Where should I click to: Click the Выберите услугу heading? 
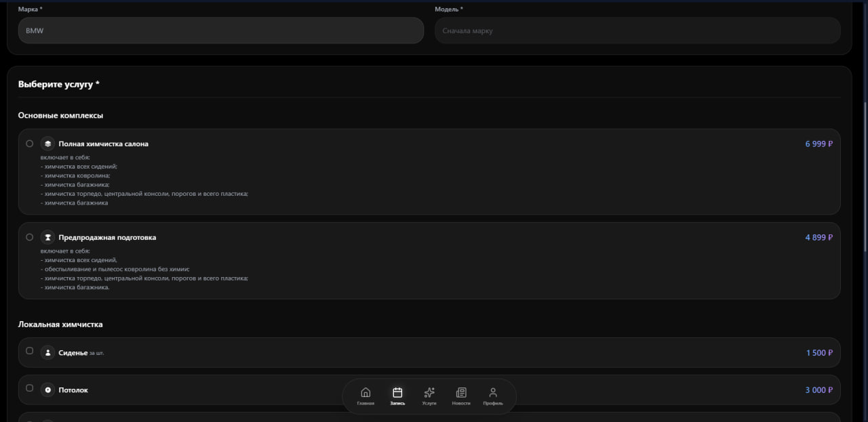[59, 84]
